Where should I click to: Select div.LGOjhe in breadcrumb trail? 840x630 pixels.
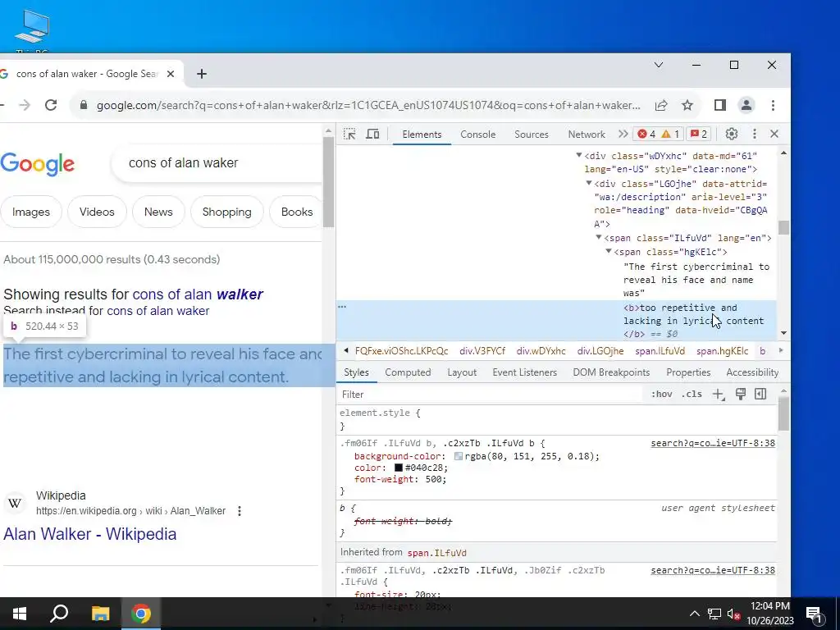(600, 351)
